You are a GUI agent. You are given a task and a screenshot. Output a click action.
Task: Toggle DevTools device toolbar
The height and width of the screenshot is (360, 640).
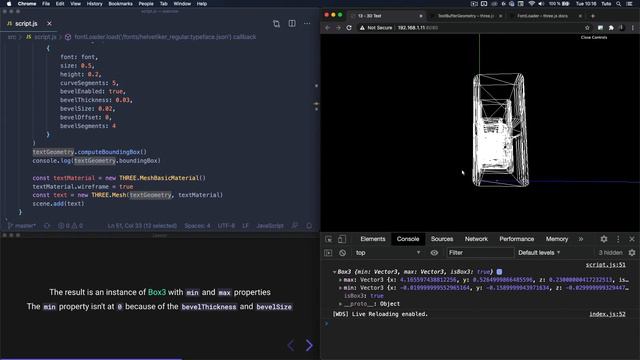[342, 239]
